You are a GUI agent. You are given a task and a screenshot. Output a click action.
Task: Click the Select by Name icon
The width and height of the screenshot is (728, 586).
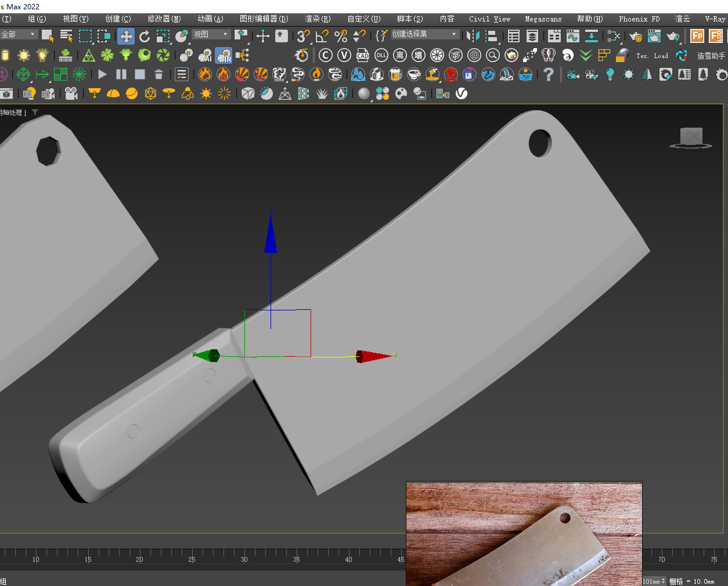click(67, 37)
